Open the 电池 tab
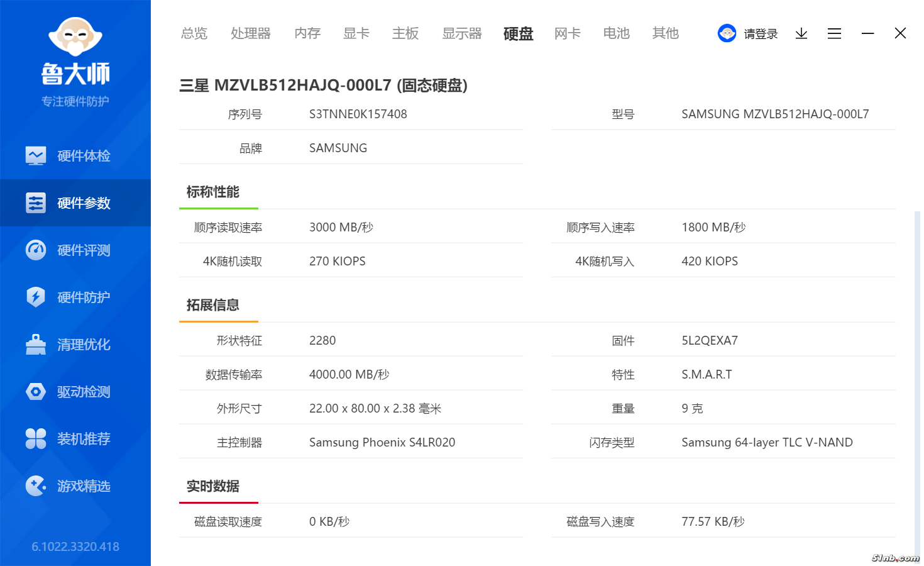Screen dimensions: 924x566 tap(616, 33)
